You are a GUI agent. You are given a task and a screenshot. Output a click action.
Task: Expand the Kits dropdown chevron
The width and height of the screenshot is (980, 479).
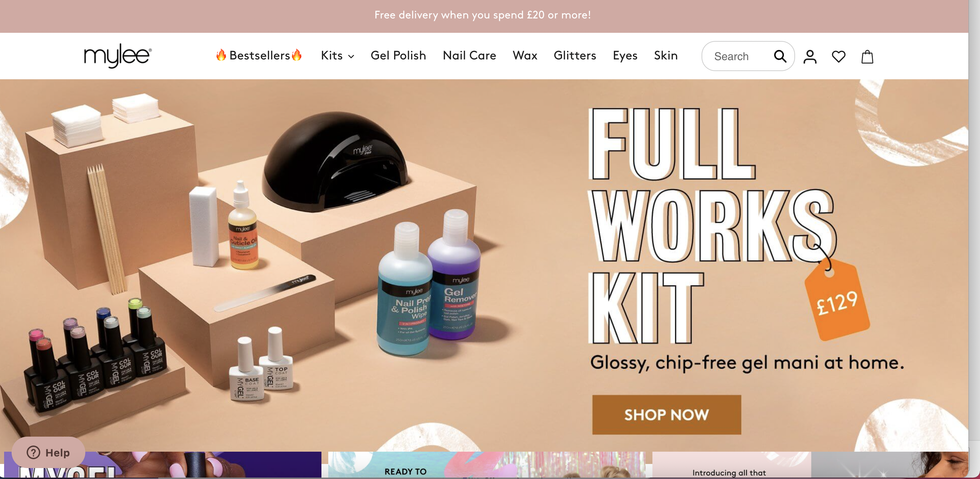[x=351, y=56]
